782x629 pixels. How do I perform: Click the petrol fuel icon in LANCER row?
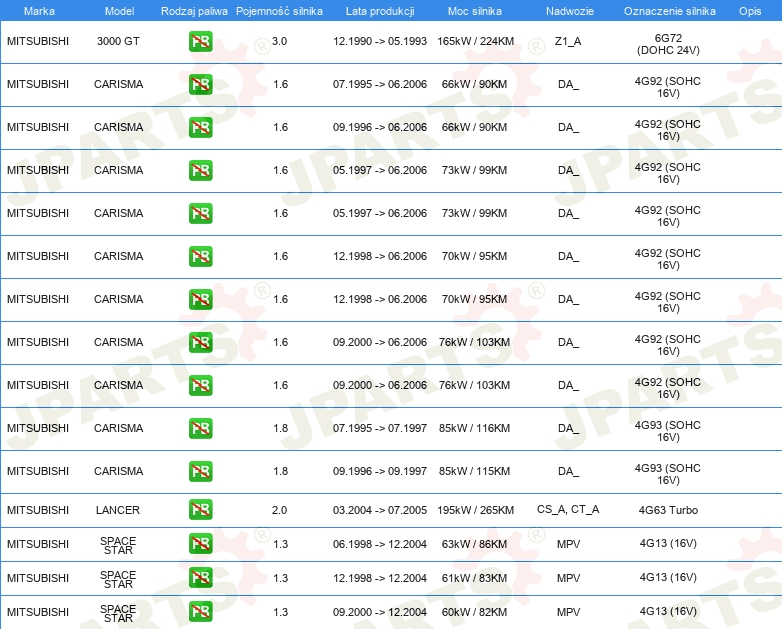tap(200, 510)
